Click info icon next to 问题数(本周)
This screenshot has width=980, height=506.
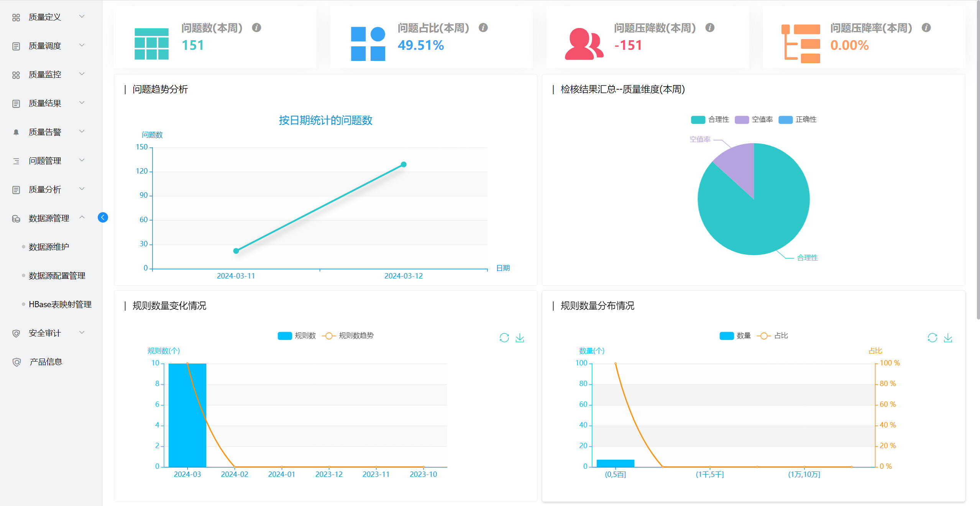pyautogui.click(x=256, y=28)
